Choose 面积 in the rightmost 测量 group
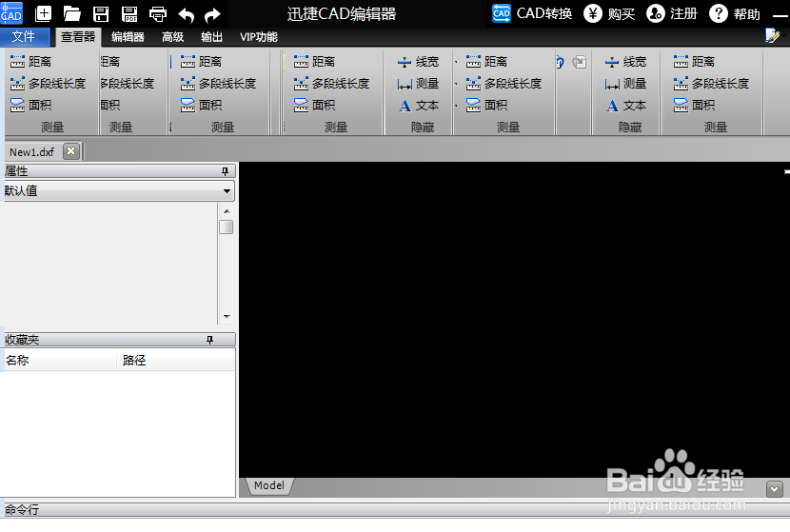Image resolution: width=790 pixels, height=532 pixels. coord(694,105)
